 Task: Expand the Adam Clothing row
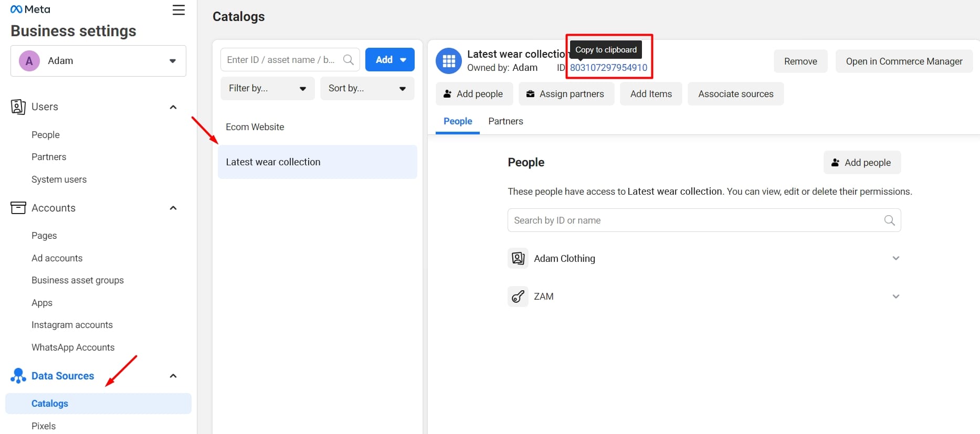pos(896,258)
